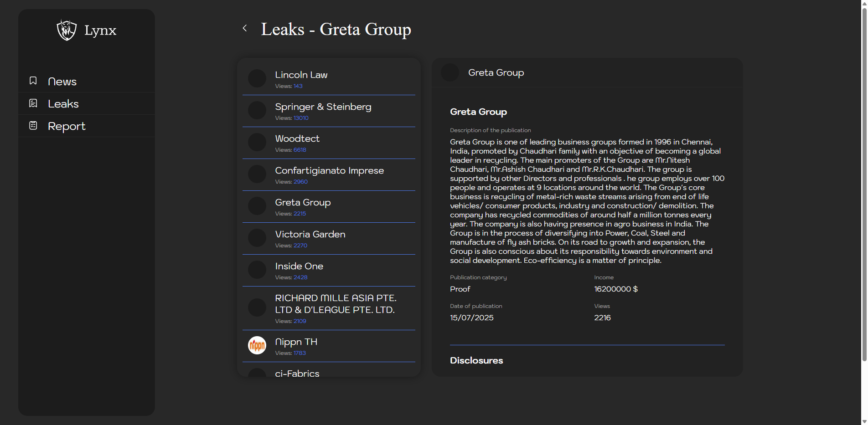The width and height of the screenshot is (868, 425).
Task: Click the round avatar next to Lincoln Law
Action: 257,78
